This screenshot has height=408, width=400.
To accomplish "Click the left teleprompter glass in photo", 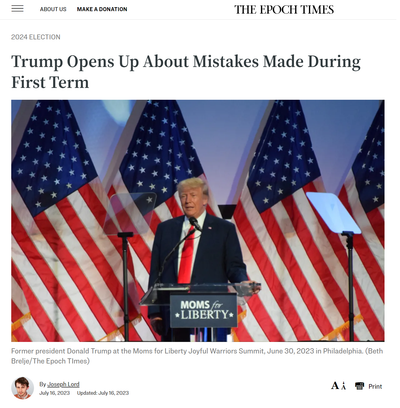I will [130, 213].
